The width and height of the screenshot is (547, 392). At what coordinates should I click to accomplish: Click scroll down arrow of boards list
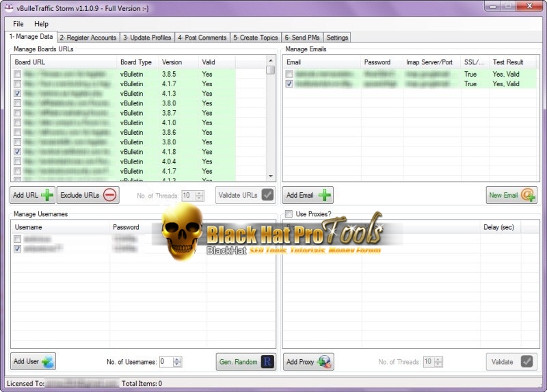(x=271, y=177)
